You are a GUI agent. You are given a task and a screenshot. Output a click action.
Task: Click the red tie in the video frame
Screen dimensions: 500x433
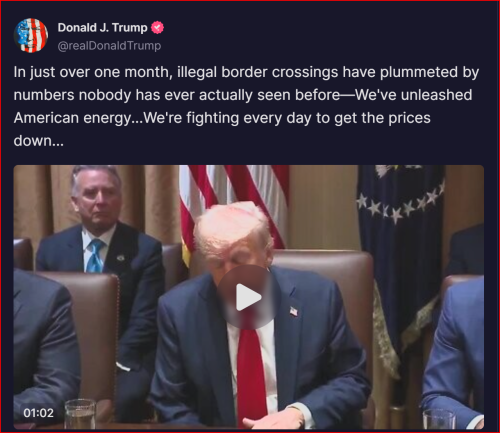[x=252, y=373]
